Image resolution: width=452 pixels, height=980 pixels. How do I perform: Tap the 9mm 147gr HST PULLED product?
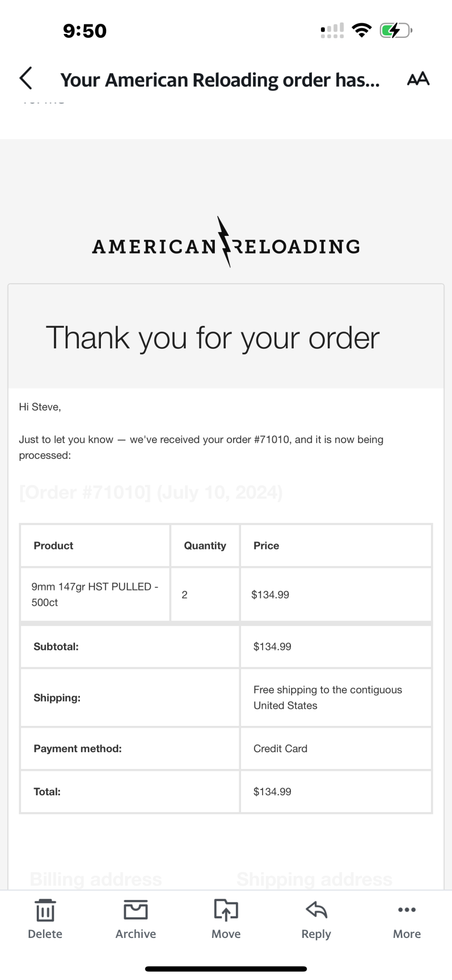(x=95, y=594)
